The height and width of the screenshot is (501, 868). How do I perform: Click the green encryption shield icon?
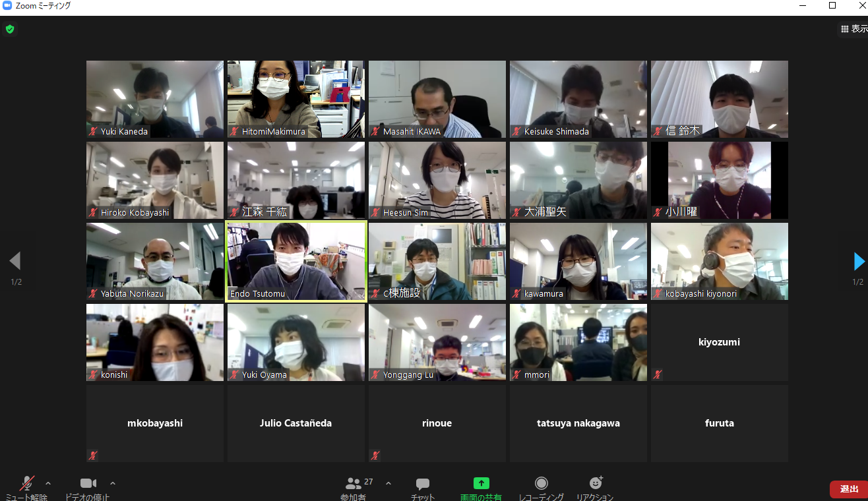pyautogui.click(x=9, y=29)
